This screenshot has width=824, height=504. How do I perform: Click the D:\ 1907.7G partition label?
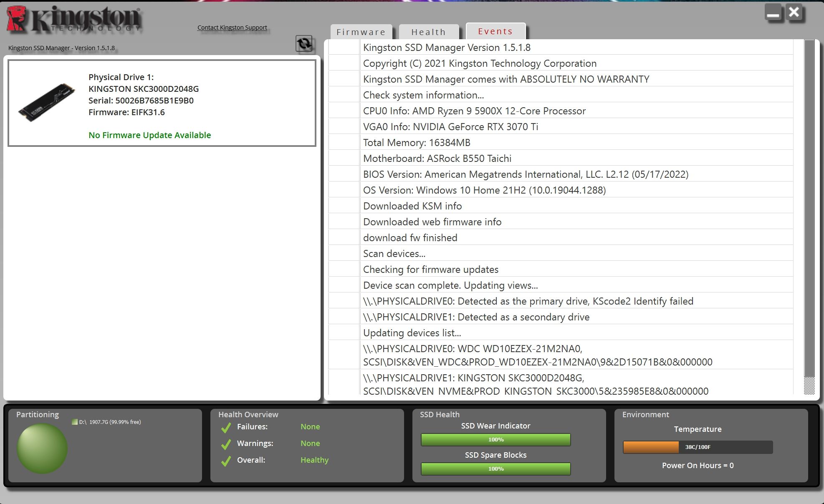point(110,422)
